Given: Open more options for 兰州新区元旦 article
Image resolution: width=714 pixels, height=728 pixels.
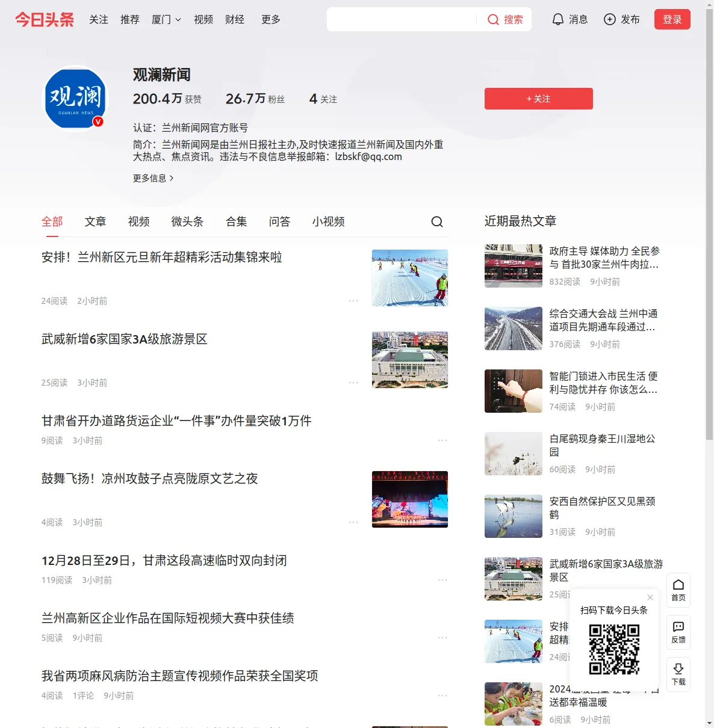Looking at the screenshot, I should [x=353, y=301].
